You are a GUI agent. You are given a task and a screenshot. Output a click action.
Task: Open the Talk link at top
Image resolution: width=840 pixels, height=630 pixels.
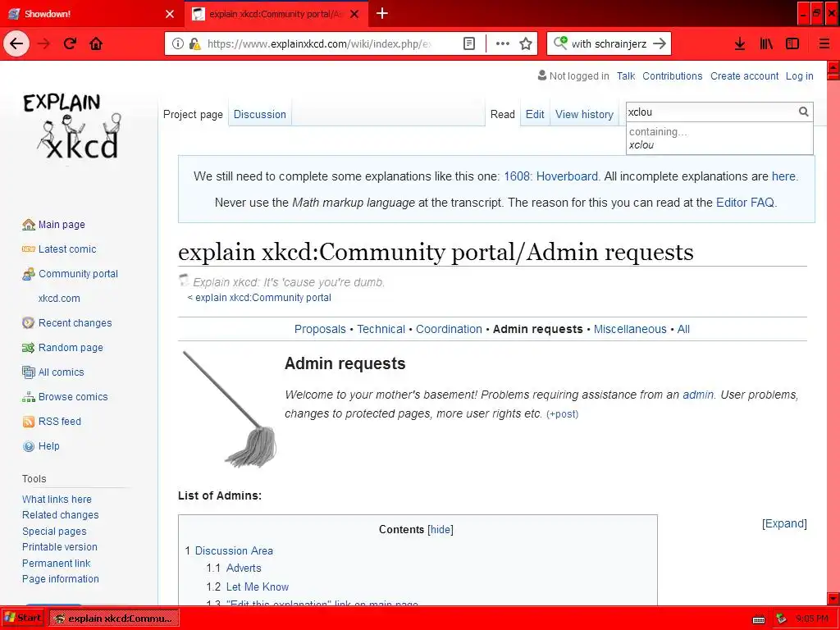(626, 76)
